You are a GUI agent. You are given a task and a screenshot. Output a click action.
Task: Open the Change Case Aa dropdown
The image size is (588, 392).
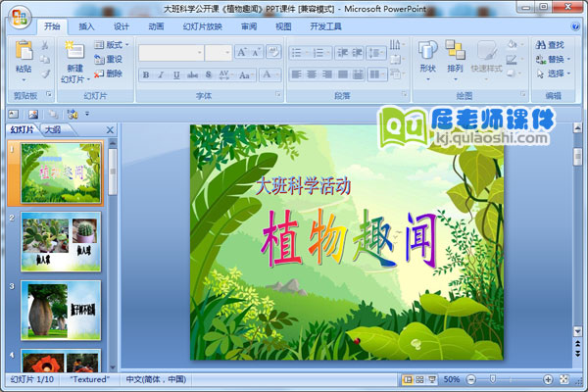pos(246,75)
